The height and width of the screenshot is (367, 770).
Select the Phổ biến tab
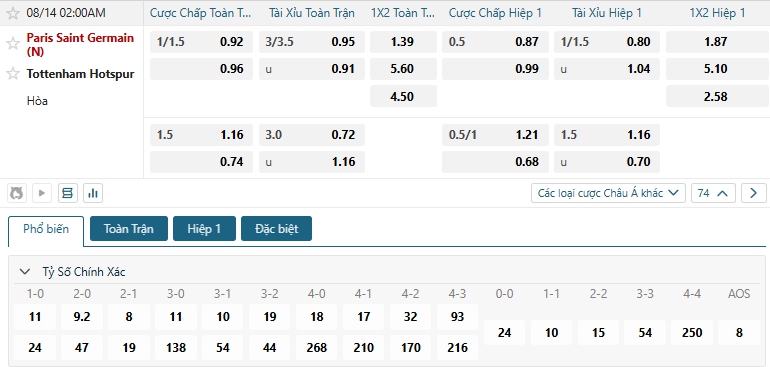(46, 229)
